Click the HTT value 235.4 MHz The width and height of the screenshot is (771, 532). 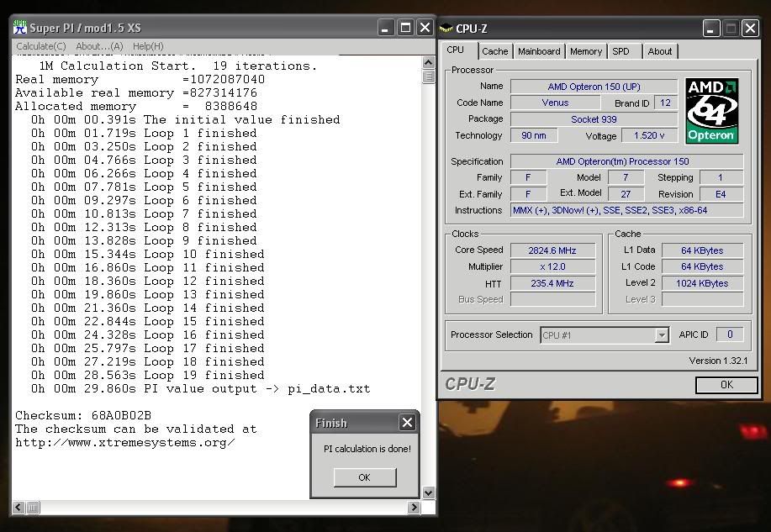point(552,283)
